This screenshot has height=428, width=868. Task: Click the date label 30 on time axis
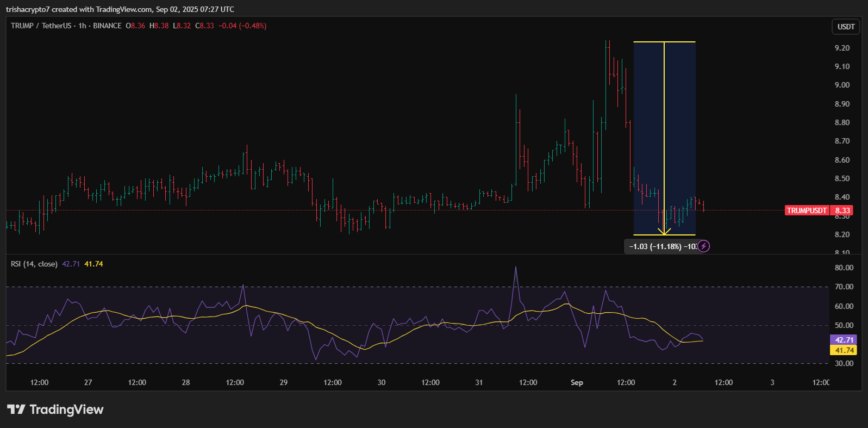pyautogui.click(x=382, y=382)
